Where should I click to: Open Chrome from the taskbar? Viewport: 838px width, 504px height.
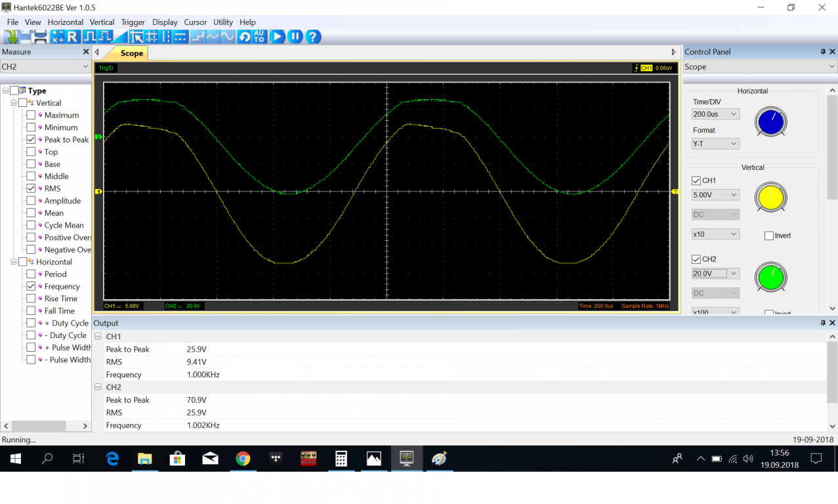(243, 459)
